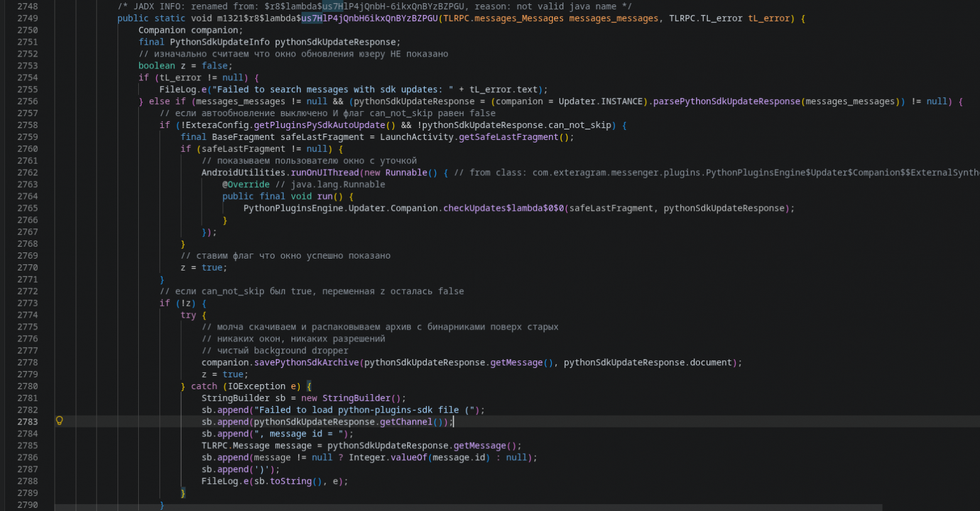This screenshot has width=980, height=511.
Task: Click the comment on line 2757 about автообновление
Action: point(327,113)
